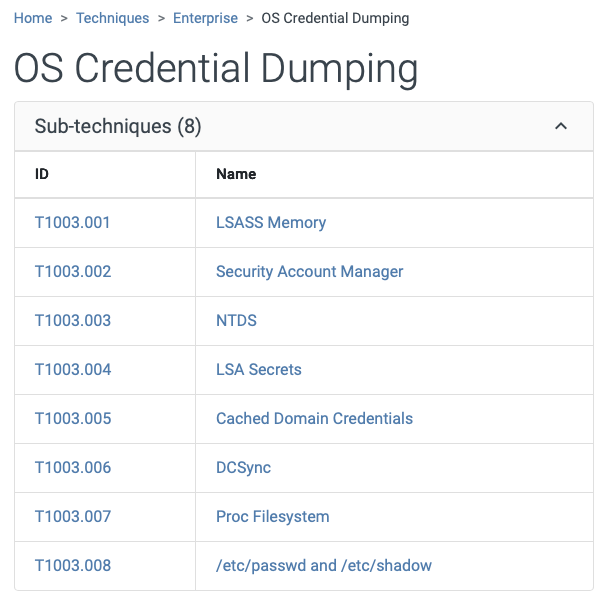This screenshot has width=608, height=600.
Task: Open LSA Secrets sub-technique
Action: [x=258, y=369]
